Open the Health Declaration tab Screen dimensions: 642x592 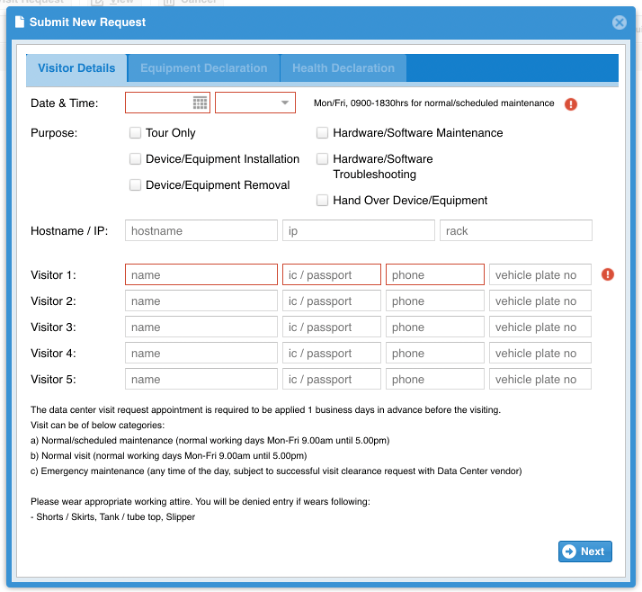pos(343,68)
